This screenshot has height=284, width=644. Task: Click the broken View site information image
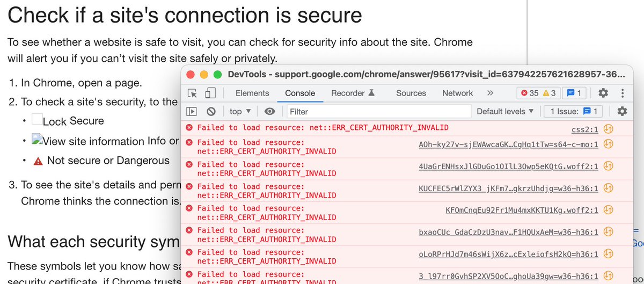pyautogui.click(x=36, y=141)
